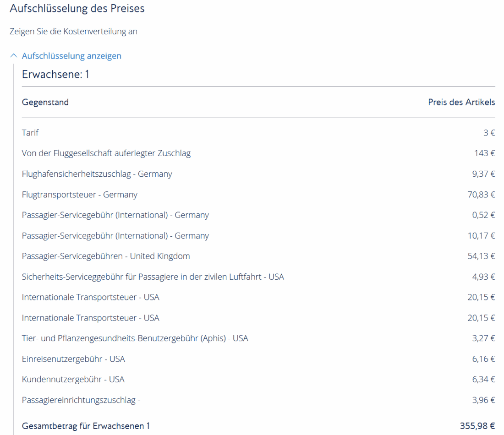Select the 'Kundennutzergebühr - USA' row label
504x435 pixels.
[73, 379]
